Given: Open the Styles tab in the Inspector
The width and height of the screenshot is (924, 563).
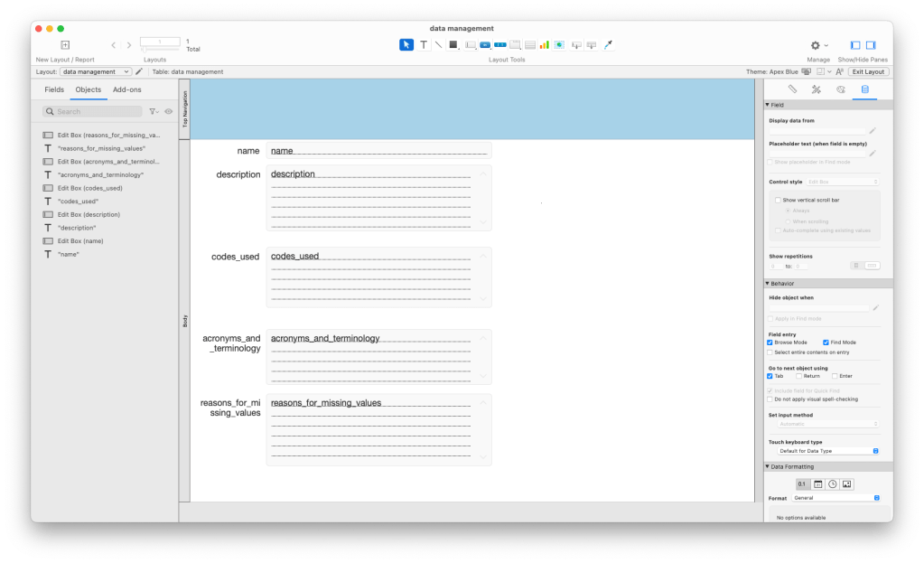Looking at the screenshot, I should click(816, 89).
